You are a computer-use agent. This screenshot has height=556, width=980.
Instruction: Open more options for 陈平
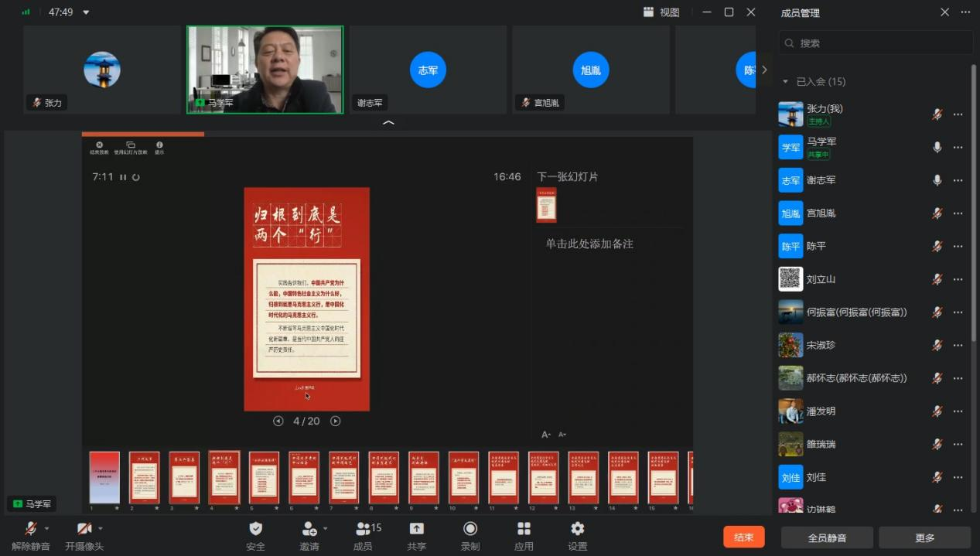pos(958,246)
